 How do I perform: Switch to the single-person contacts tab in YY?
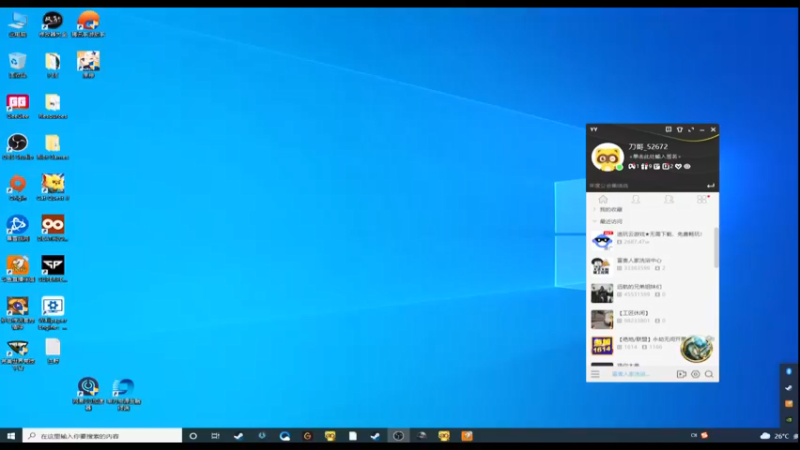(636, 199)
